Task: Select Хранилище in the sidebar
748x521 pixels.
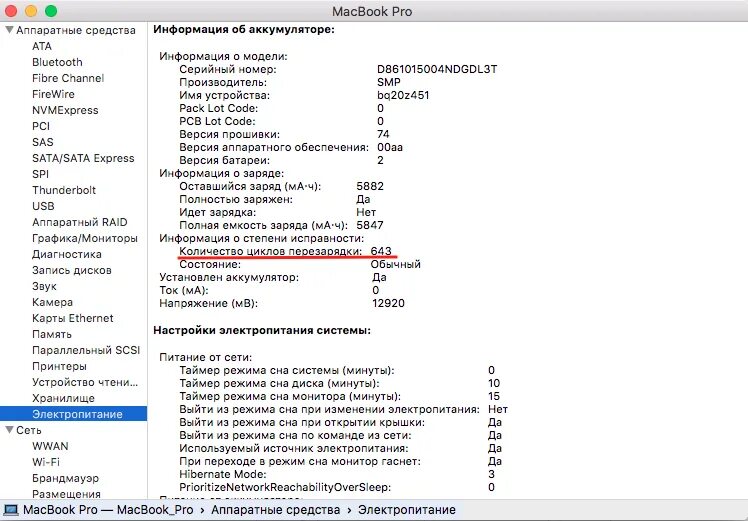Action: (x=63, y=398)
